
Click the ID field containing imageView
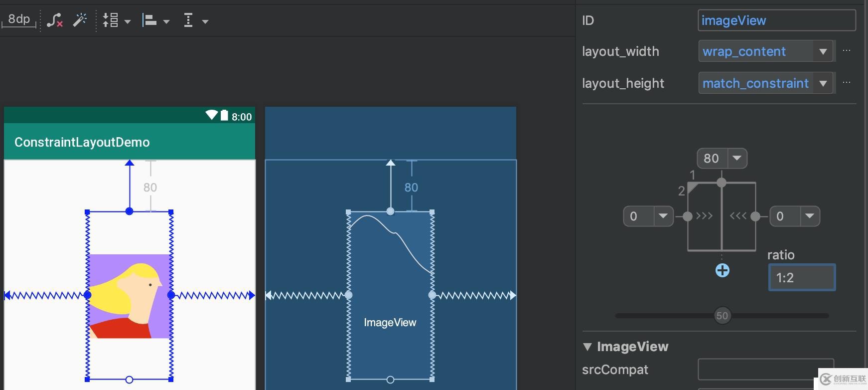click(x=776, y=20)
